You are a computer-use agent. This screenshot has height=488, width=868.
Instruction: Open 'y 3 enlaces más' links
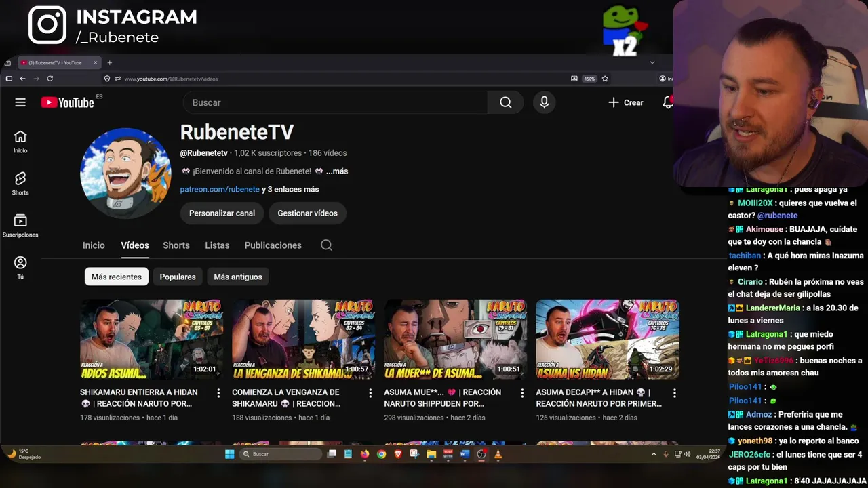[x=290, y=190]
